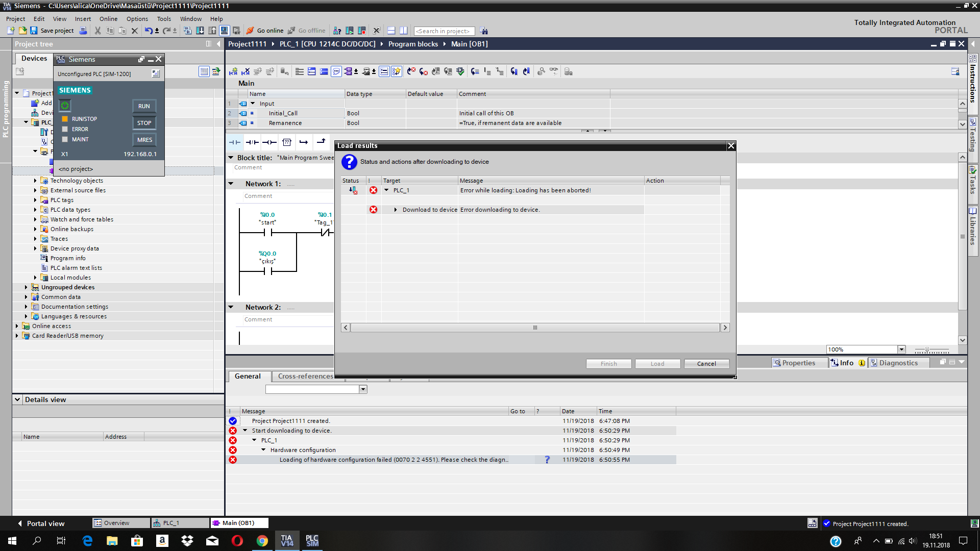This screenshot has height=551, width=980.
Task: Insert a normally closed contact
Action: [x=252, y=142]
